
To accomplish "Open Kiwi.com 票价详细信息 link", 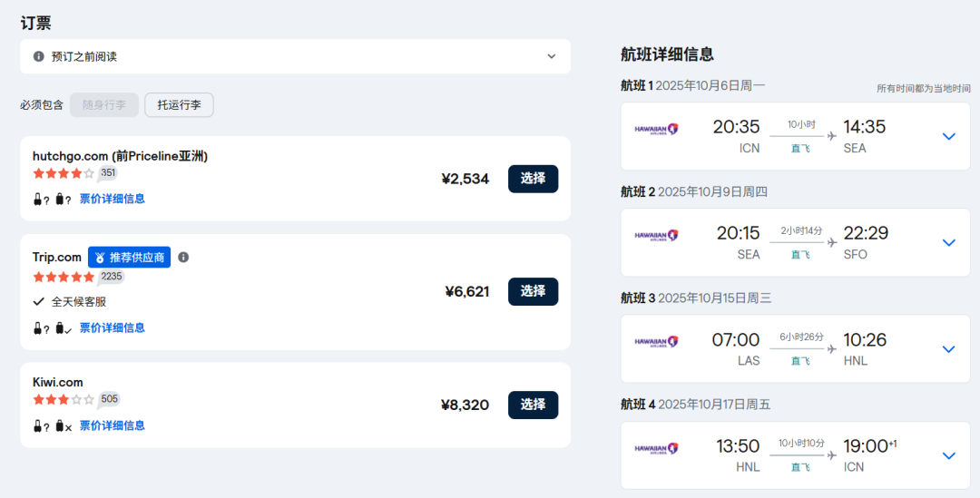I will (113, 425).
